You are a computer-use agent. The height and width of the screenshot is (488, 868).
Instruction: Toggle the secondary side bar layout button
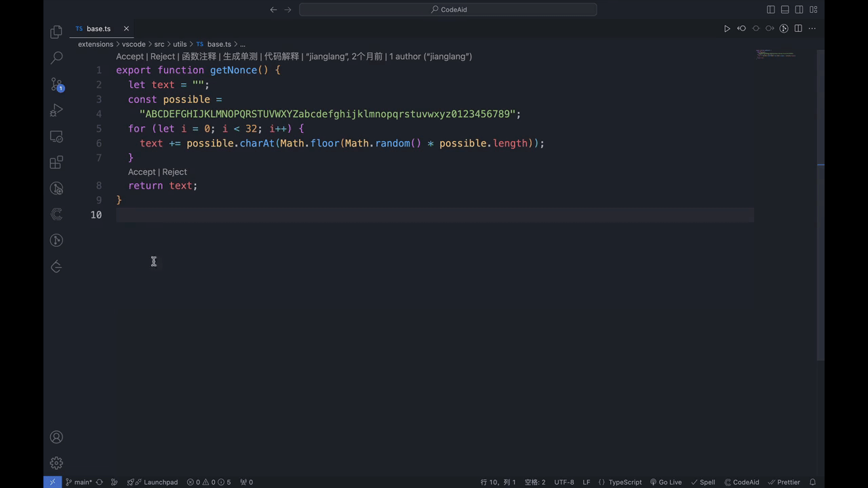[x=800, y=9]
